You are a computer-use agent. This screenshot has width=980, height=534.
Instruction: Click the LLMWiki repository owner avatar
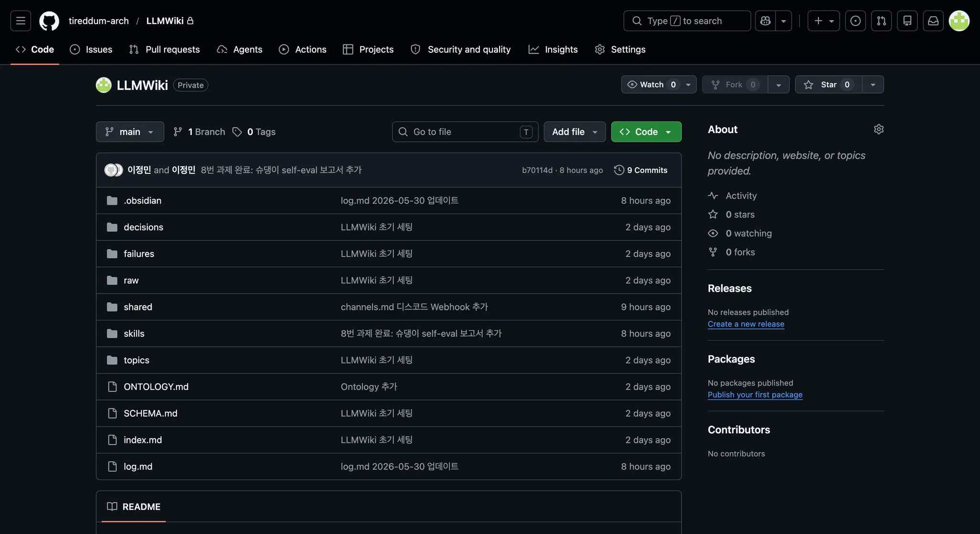(103, 85)
